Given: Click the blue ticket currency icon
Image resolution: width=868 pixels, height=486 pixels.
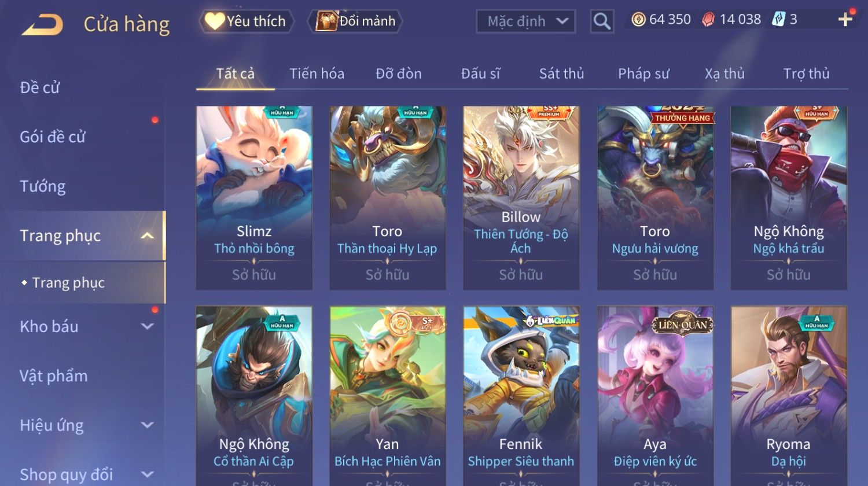Looking at the screenshot, I should click(x=778, y=20).
